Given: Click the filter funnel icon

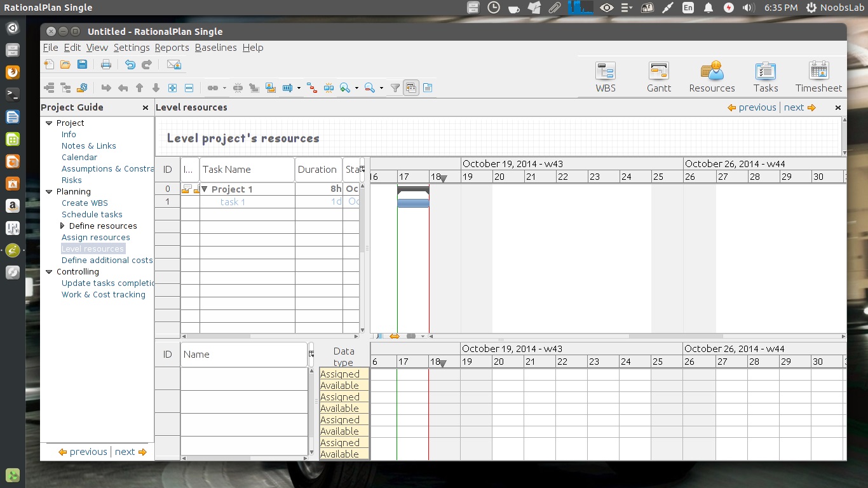Looking at the screenshot, I should 395,88.
